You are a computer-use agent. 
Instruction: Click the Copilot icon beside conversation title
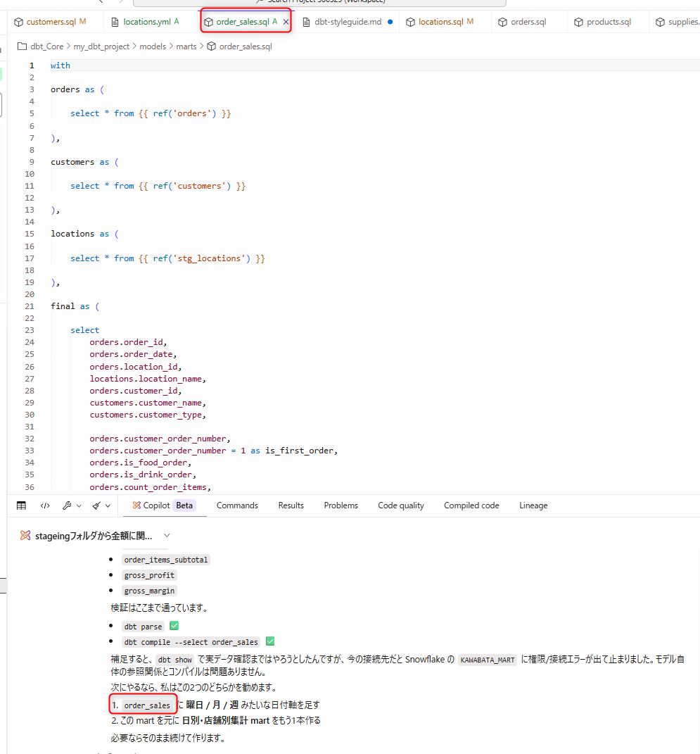tap(25, 535)
